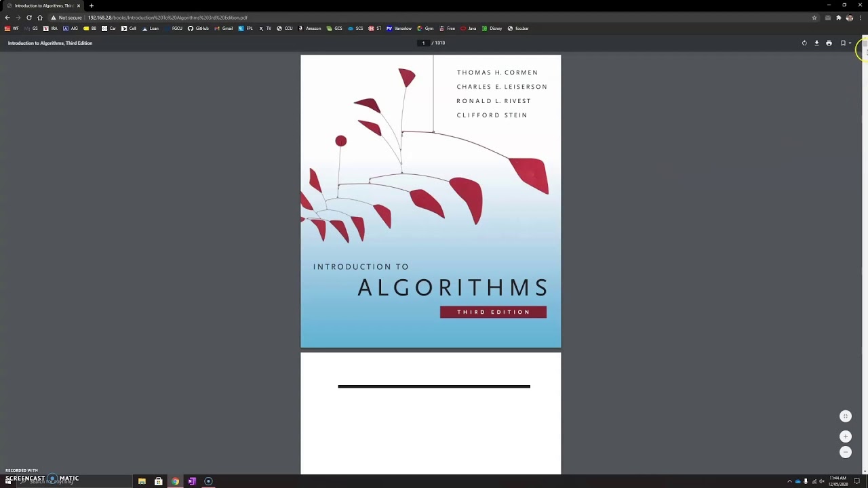Open the Loan bookmark
Image resolution: width=868 pixels, height=488 pixels.
(x=150, y=28)
